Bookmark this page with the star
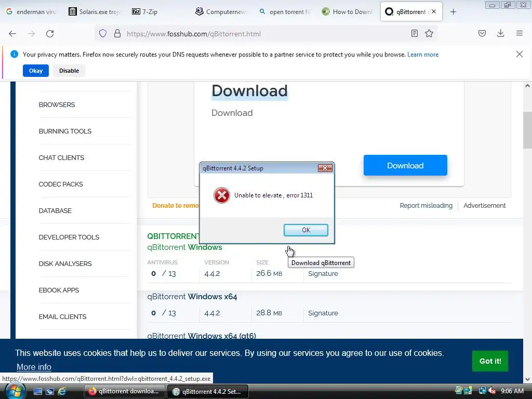532x399 pixels. (429, 33)
